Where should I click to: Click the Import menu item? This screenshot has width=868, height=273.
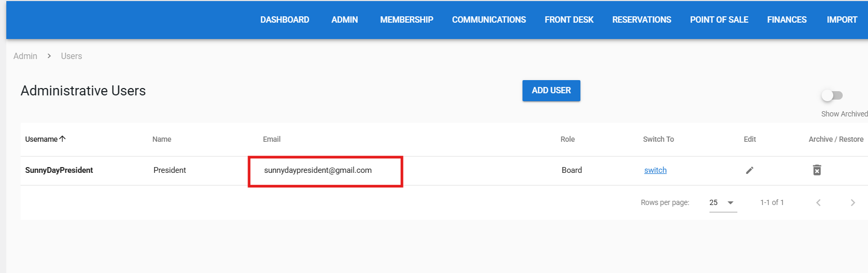coord(842,20)
